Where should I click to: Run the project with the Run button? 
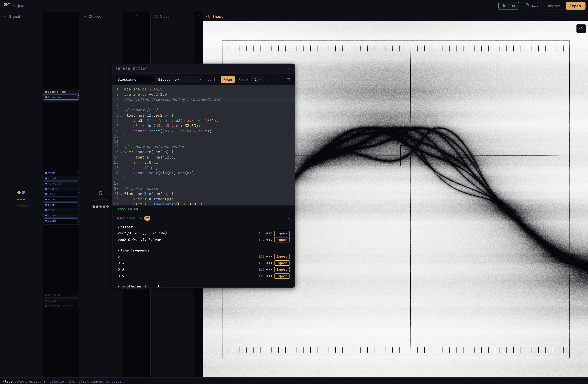[x=509, y=6]
